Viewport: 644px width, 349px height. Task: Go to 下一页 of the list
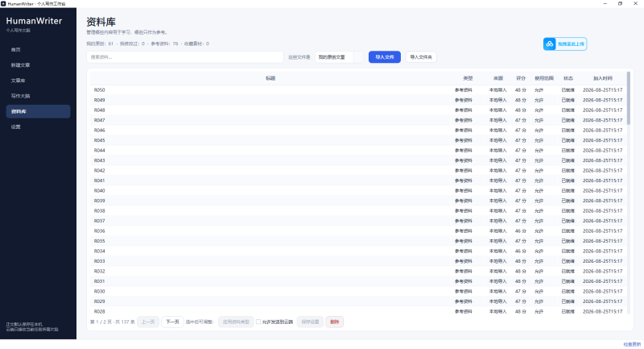(x=172, y=322)
